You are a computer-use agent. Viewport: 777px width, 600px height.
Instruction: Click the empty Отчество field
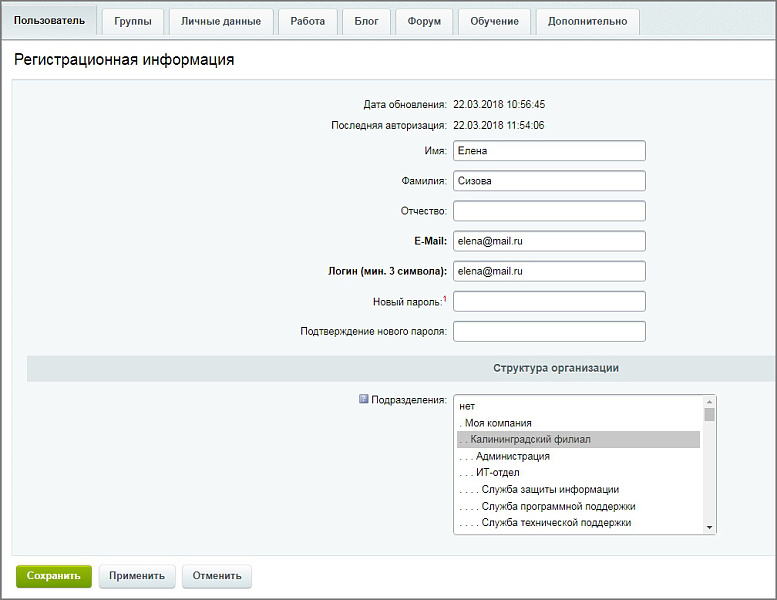(549, 211)
